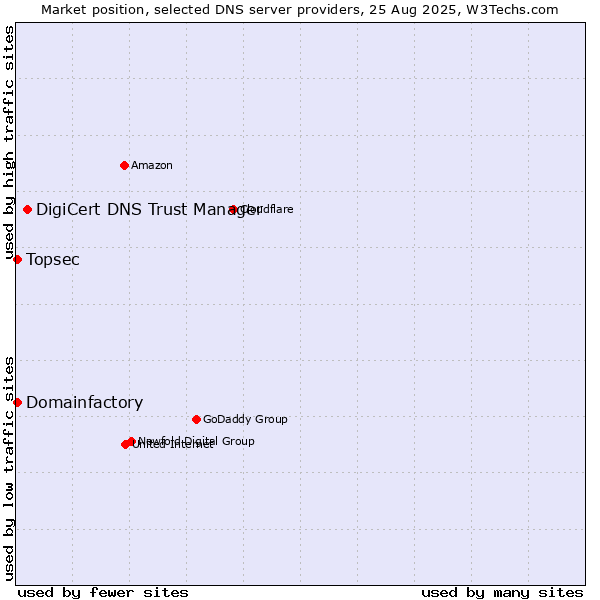
Task: Click the Topsec red data point
Action: 17,260
